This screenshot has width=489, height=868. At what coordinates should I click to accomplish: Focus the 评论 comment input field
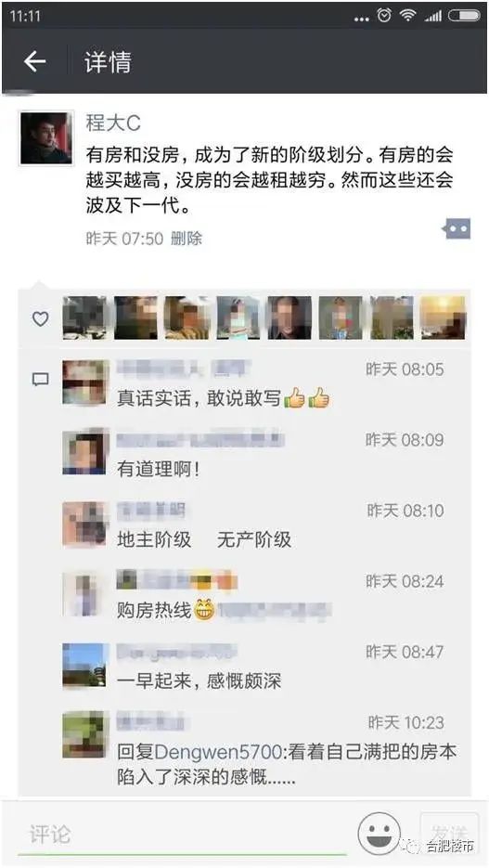pyautogui.click(x=183, y=835)
